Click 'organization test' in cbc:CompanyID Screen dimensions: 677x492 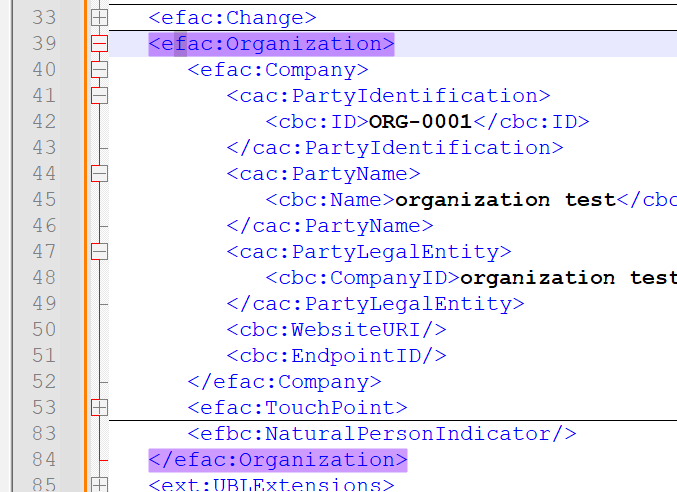(568, 278)
